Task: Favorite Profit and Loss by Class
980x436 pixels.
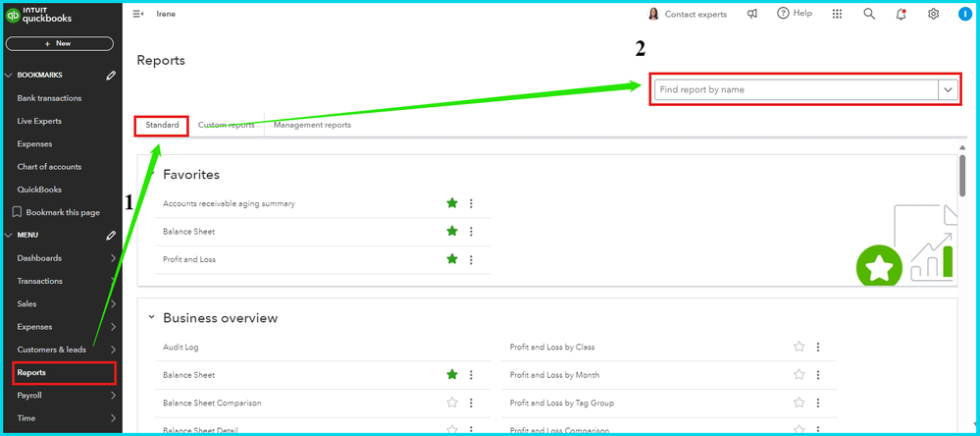Action: (x=799, y=346)
